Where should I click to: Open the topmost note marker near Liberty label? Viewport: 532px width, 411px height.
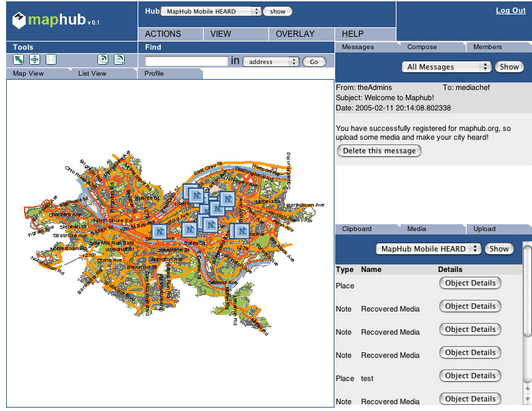pos(196,196)
